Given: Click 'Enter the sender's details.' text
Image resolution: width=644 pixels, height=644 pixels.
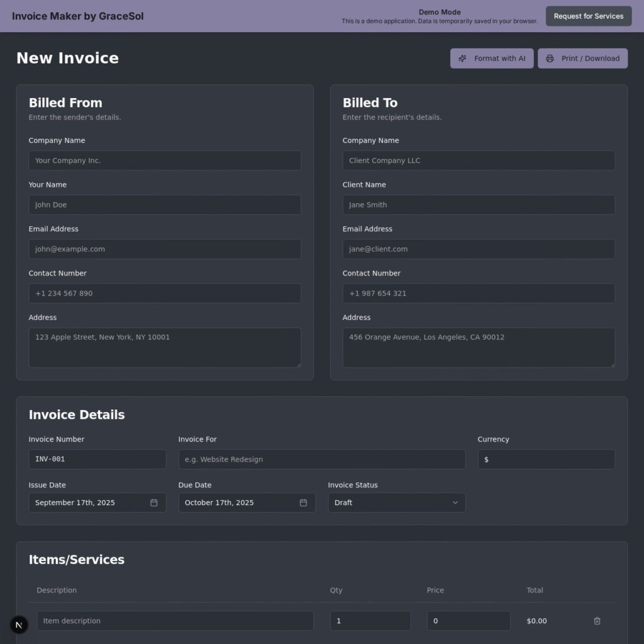Looking at the screenshot, I should pos(75,118).
